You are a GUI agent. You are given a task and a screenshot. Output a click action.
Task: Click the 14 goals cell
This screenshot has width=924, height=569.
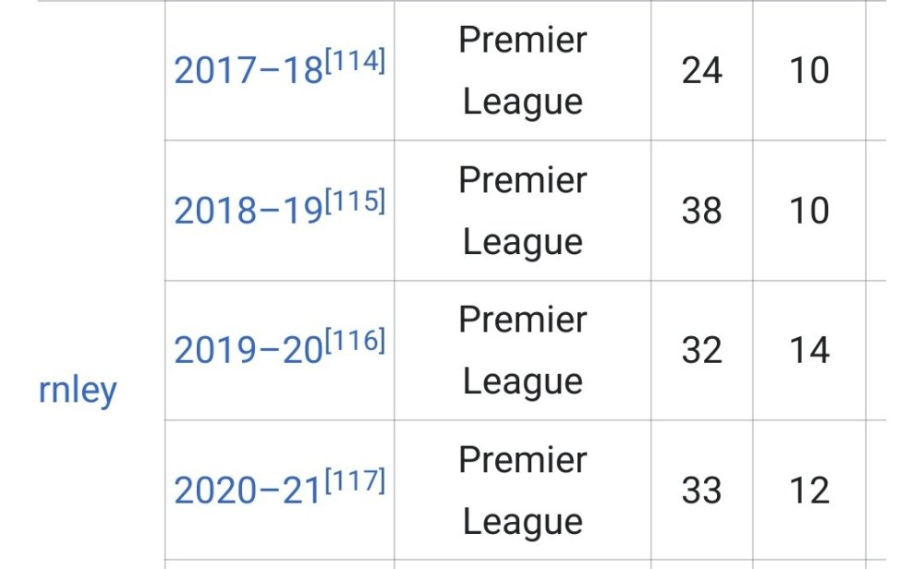808,351
